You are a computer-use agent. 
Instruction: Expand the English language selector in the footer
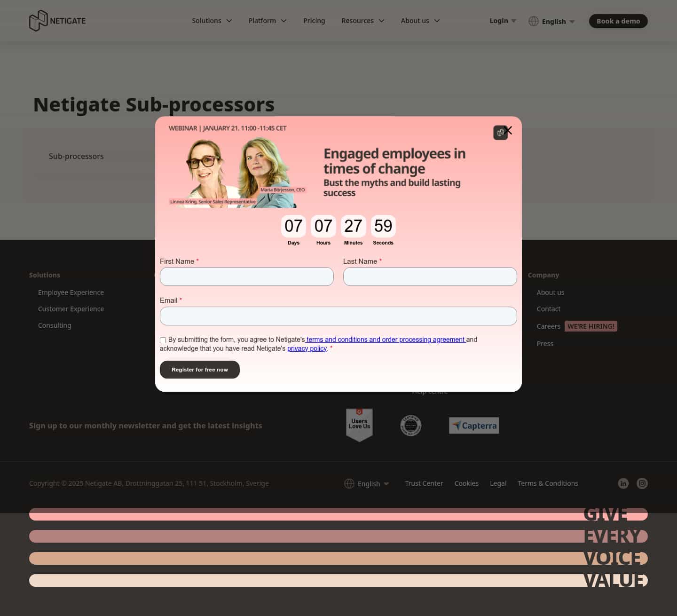pos(371,483)
